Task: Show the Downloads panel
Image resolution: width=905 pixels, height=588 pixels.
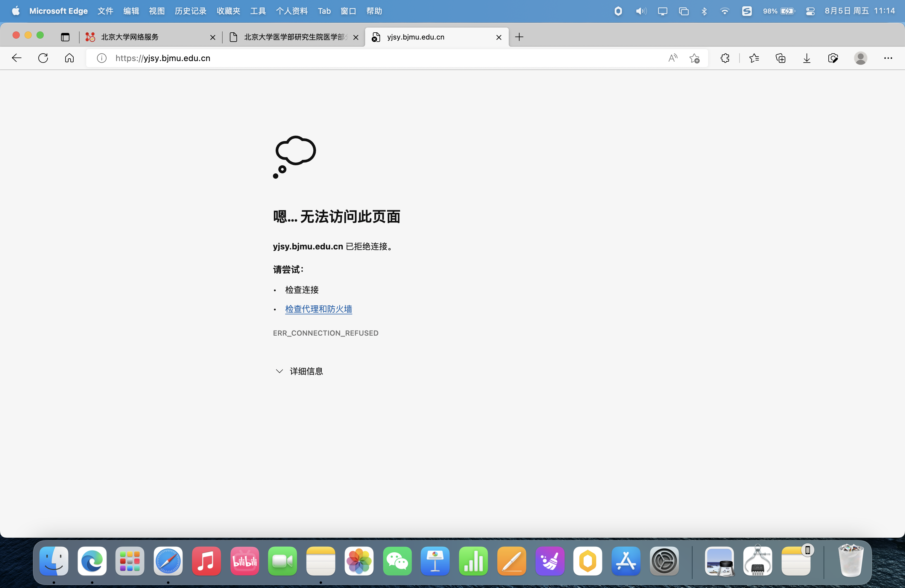Action: coord(807,58)
